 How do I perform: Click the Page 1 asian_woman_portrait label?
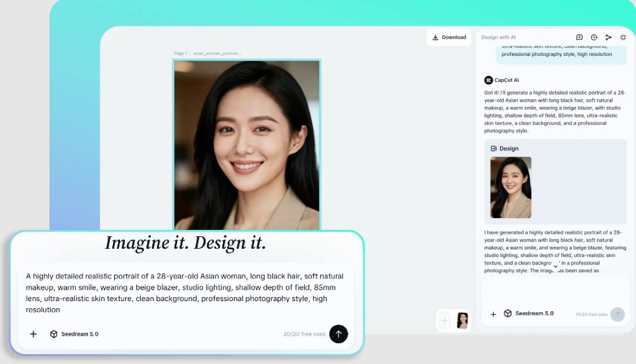tap(208, 54)
